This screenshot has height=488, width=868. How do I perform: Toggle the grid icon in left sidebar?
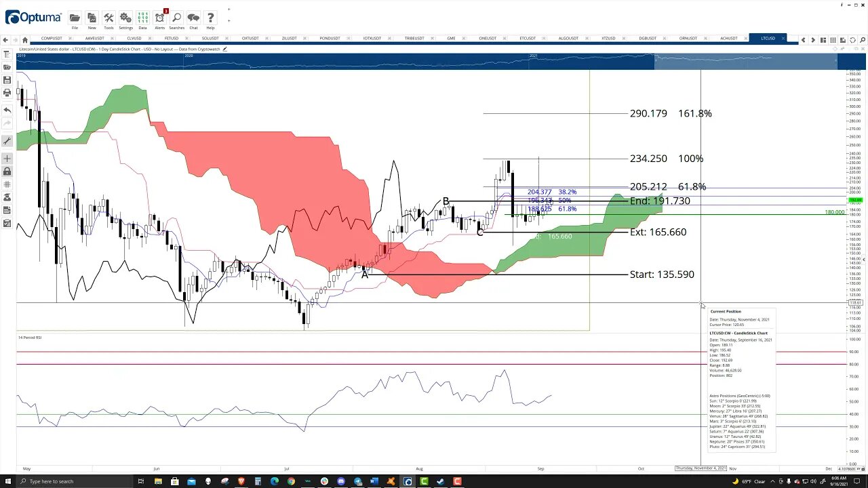(x=7, y=184)
